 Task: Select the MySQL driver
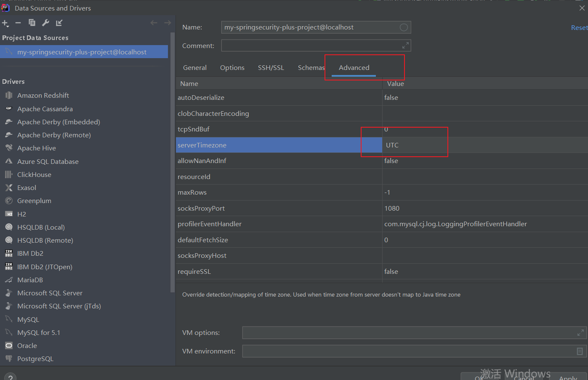[28, 319]
